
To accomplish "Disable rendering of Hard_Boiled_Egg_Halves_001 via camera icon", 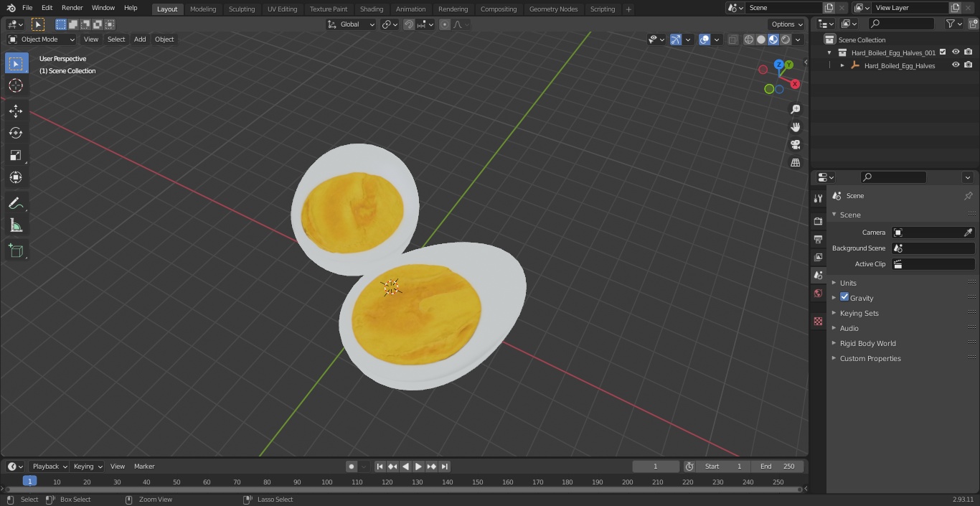I will pos(968,52).
